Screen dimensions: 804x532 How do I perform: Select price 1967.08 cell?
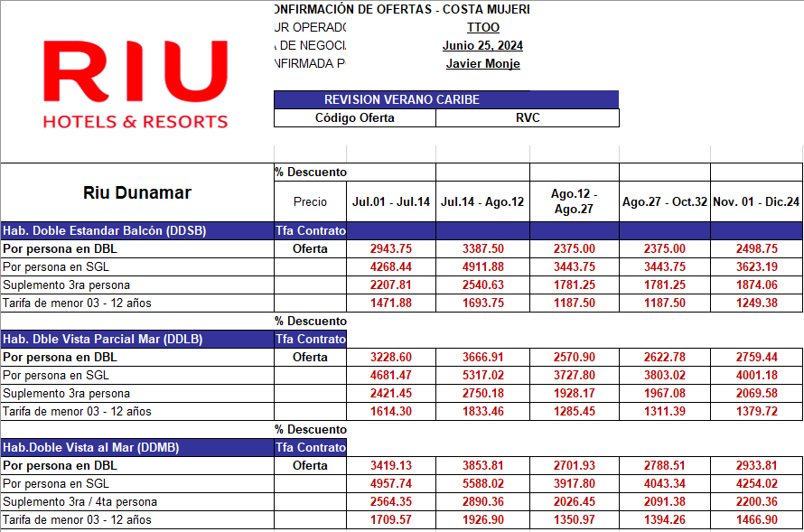[x=665, y=394]
